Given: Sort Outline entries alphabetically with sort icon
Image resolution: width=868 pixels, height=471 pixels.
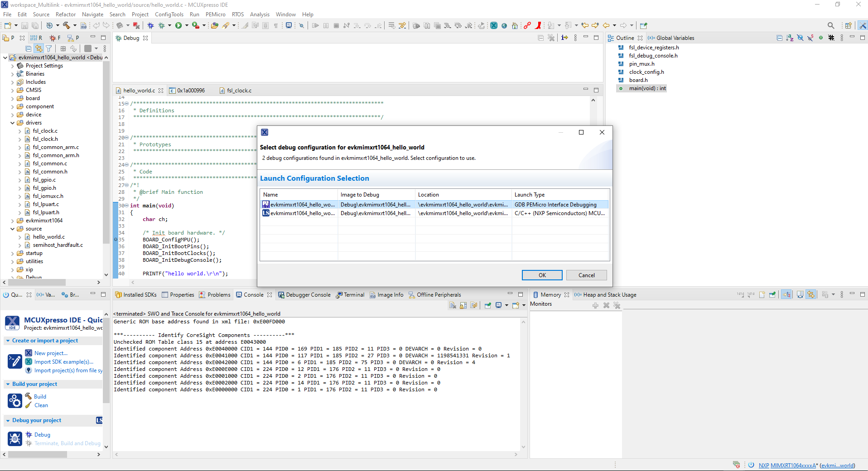Looking at the screenshot, I should pyautogui.click(x=789, y=38).
